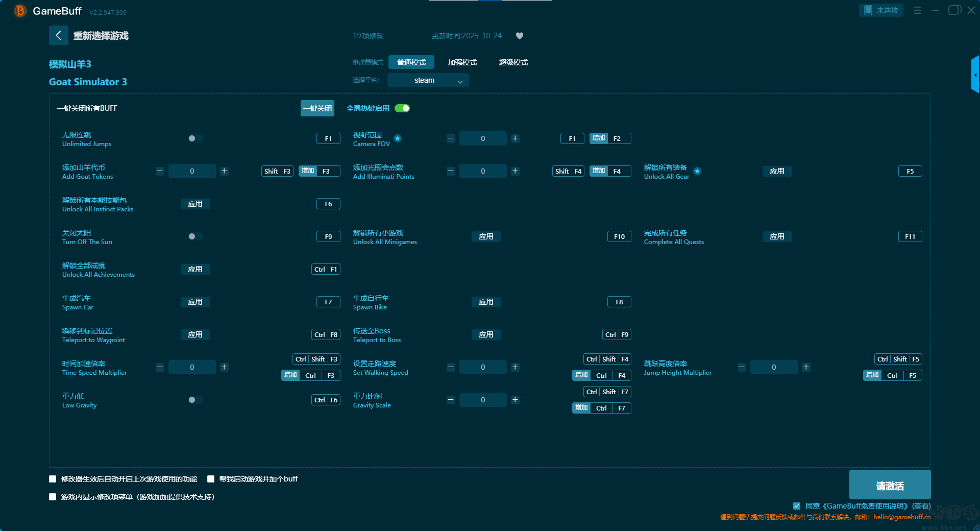Screen dimensions: 980x531
Task: Toggle Low Gravity switch
Action: 195,400
